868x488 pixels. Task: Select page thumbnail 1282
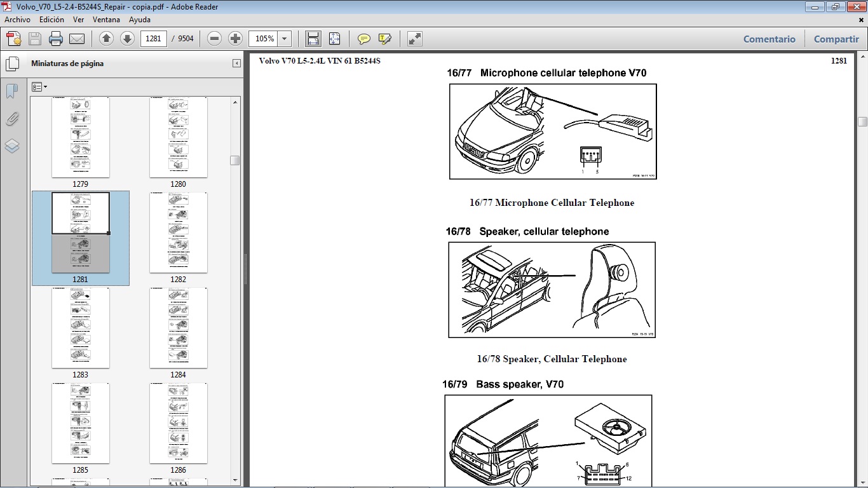point(179,233)
